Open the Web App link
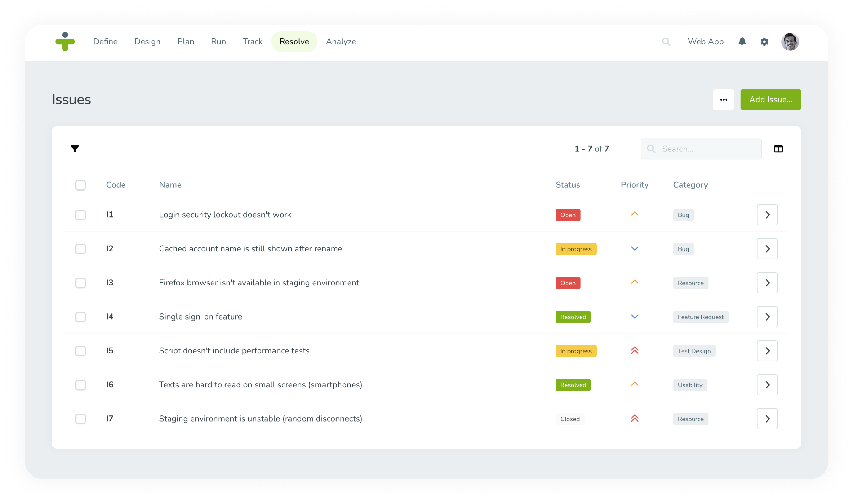Image resolution: width=853 pixels, height=504 pixels. click(706, 41)
